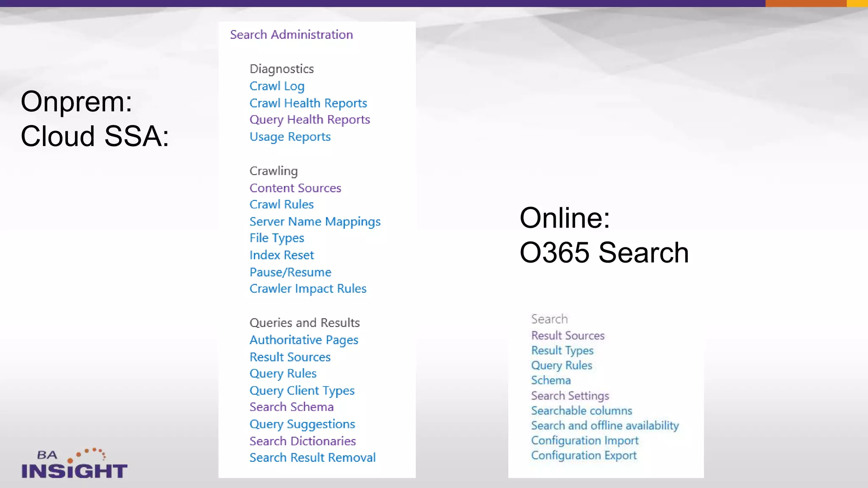Viewport: 868px width, 488px height.
Task: Open Search Result Removal
Action: (312, 457)
